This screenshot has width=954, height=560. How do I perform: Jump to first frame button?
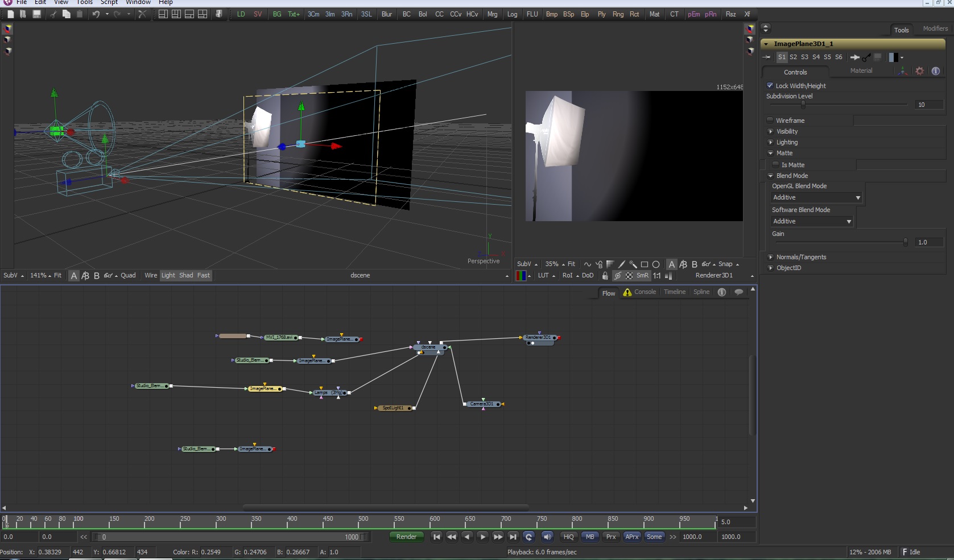(436, 537)
